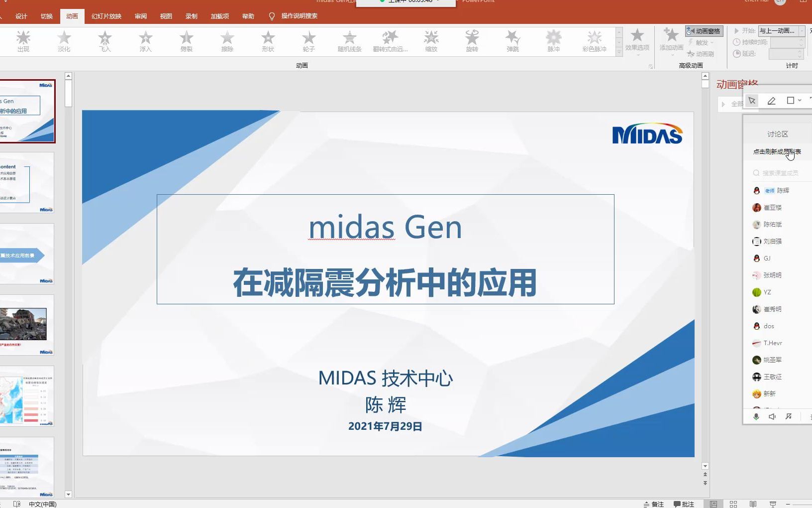Select the 出现 animation effect
812x508 pixels.
point(22,41)
